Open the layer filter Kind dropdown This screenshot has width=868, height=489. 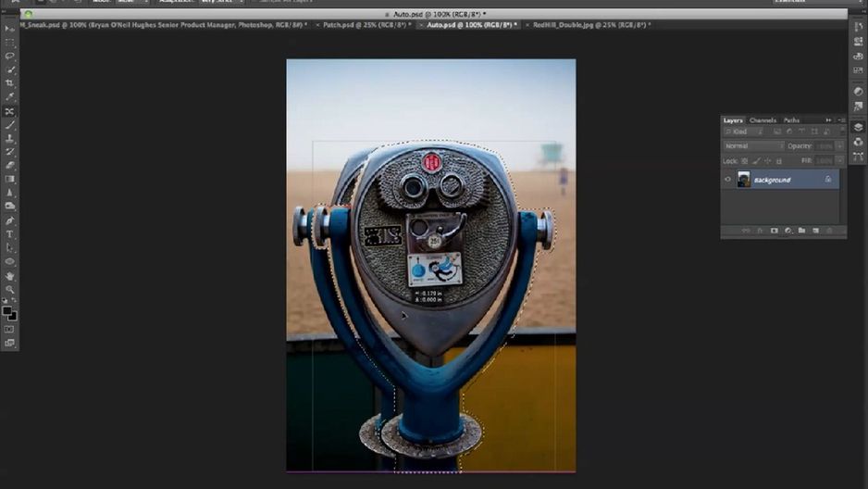tap(745, 132)
